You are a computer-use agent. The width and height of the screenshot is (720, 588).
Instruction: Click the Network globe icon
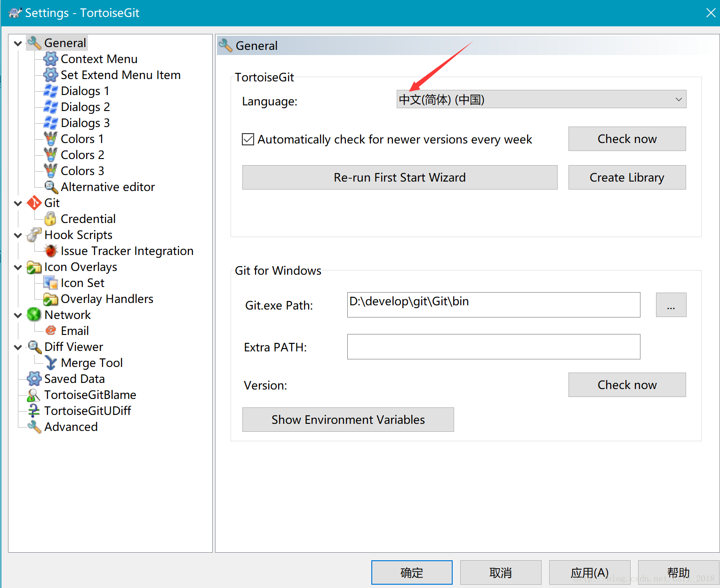[34, 315]
